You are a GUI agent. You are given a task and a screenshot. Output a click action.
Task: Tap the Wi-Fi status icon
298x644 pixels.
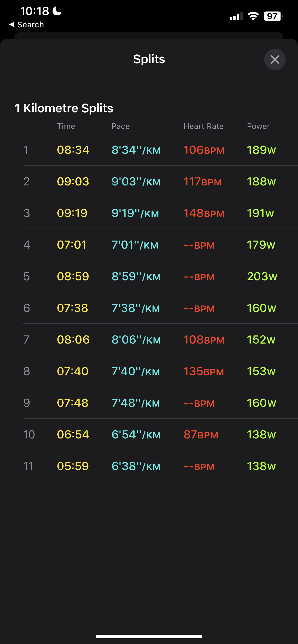pos(253,16)
